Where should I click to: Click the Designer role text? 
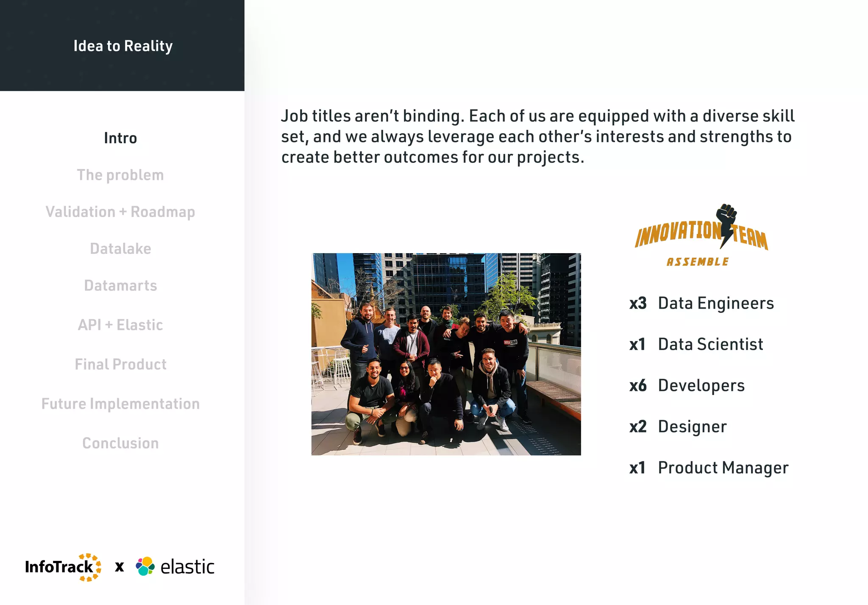click(x=692, y=427)
